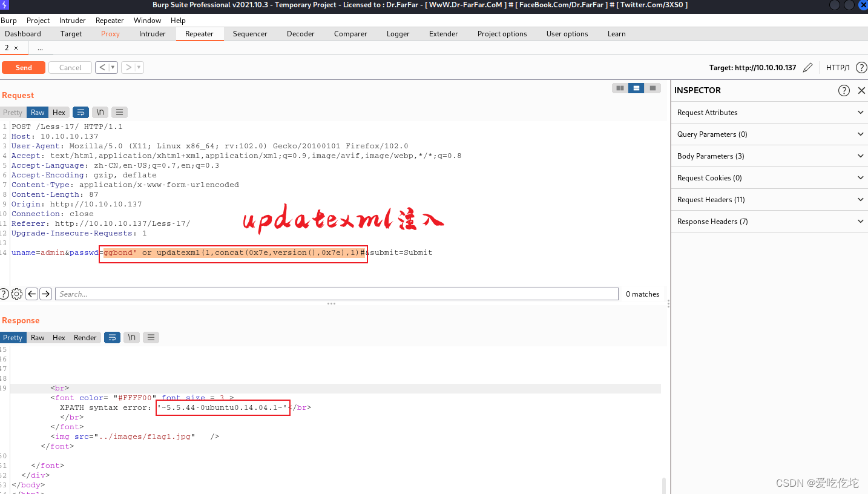Switch to the Dashboard tab
This screenshot has width=868, height=494.
point(23,34)
